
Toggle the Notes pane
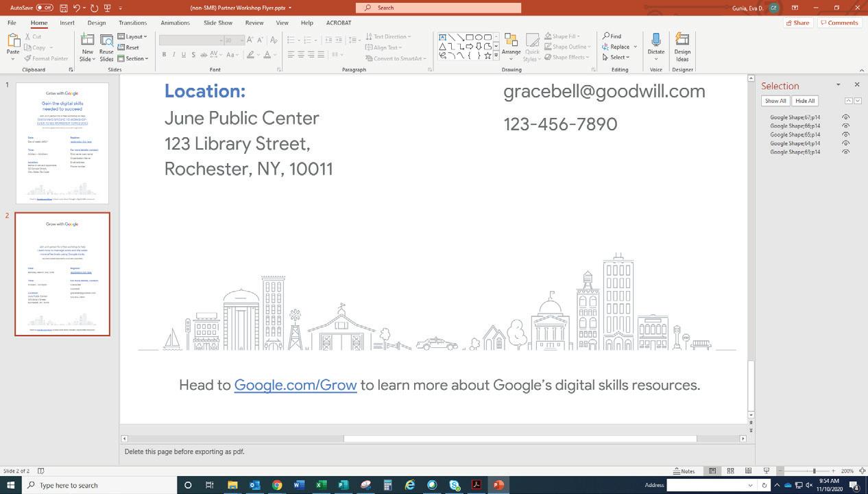684,471
